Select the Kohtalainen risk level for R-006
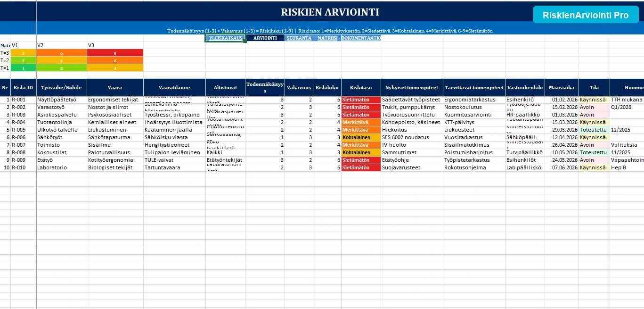This screenshot has height=309, width=644. (x=361, y=137)
